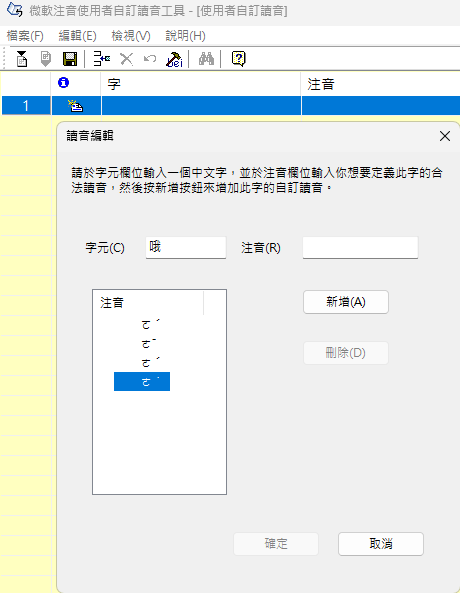460x593 pixels.
Task: Click the 字元(C) input field
Action: coord(186,248)
